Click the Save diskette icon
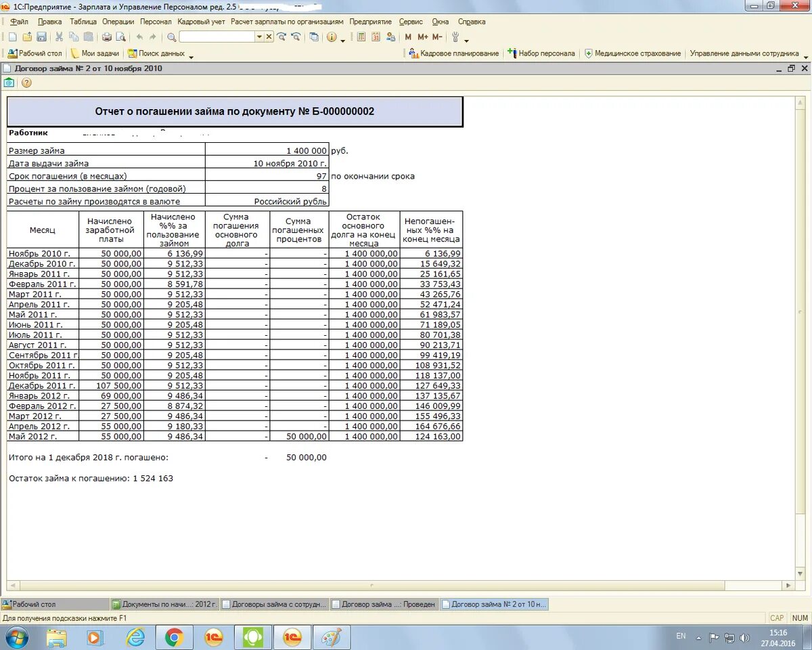 pyautogui.click(x=41, y=37)
